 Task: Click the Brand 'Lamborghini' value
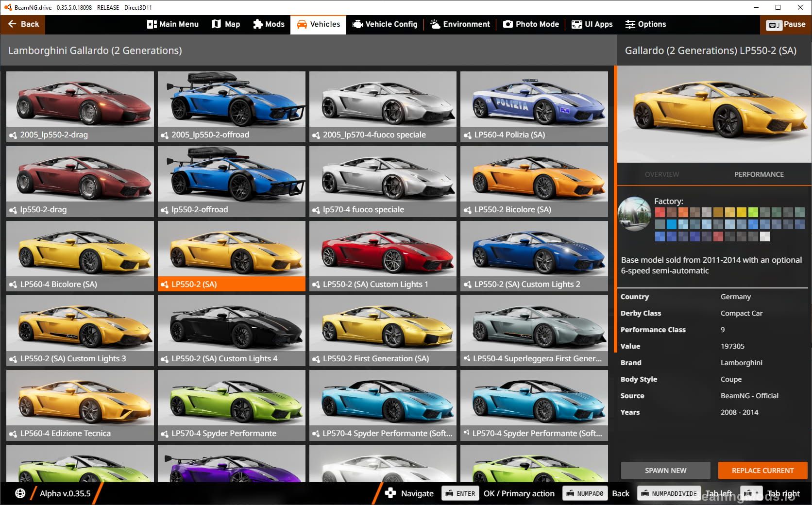tap(741, 363)
